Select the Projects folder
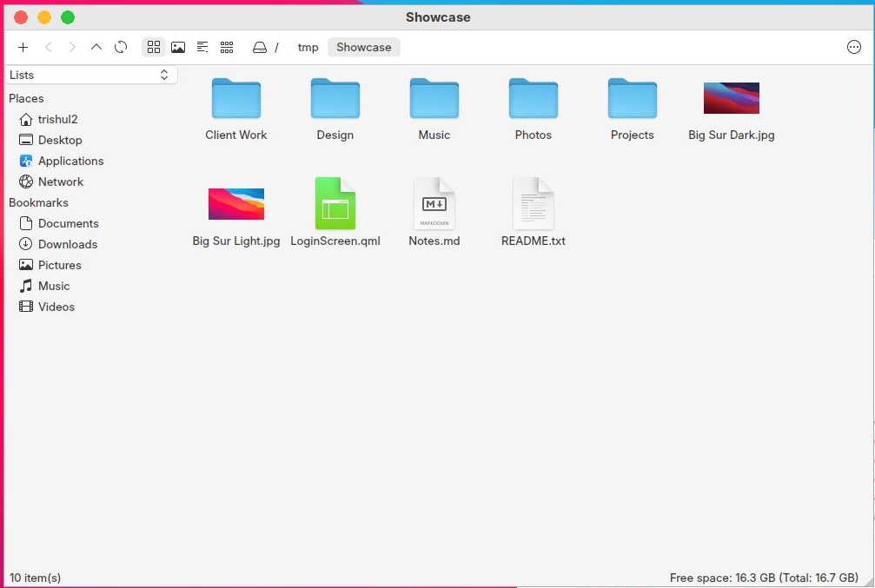The image size is (875, 588). pos(633,109)
